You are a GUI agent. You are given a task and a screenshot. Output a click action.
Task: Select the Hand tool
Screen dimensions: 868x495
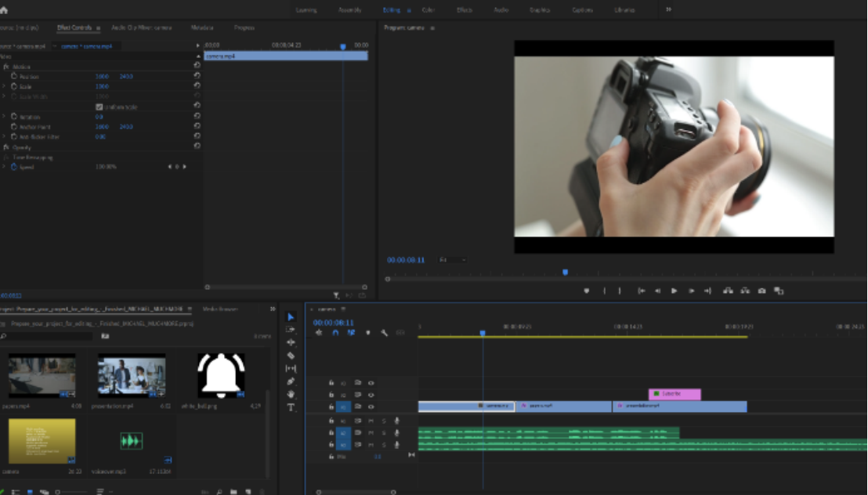click(x=291, y=395)
